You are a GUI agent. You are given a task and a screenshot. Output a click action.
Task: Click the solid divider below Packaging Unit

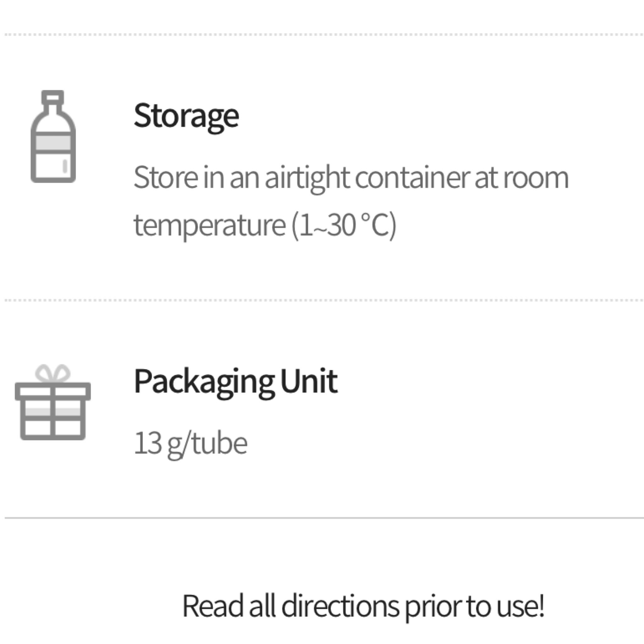click(322, 518)
